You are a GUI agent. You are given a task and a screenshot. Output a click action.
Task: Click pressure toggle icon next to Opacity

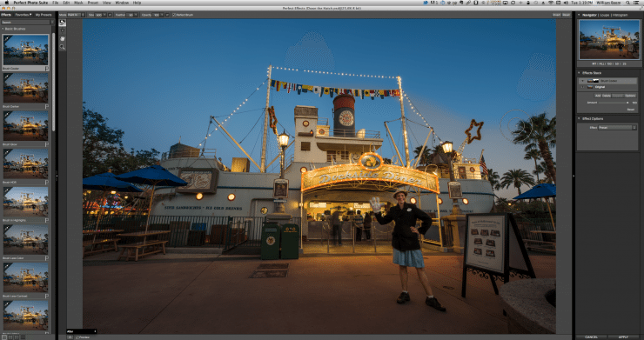(x=168, y=15)
